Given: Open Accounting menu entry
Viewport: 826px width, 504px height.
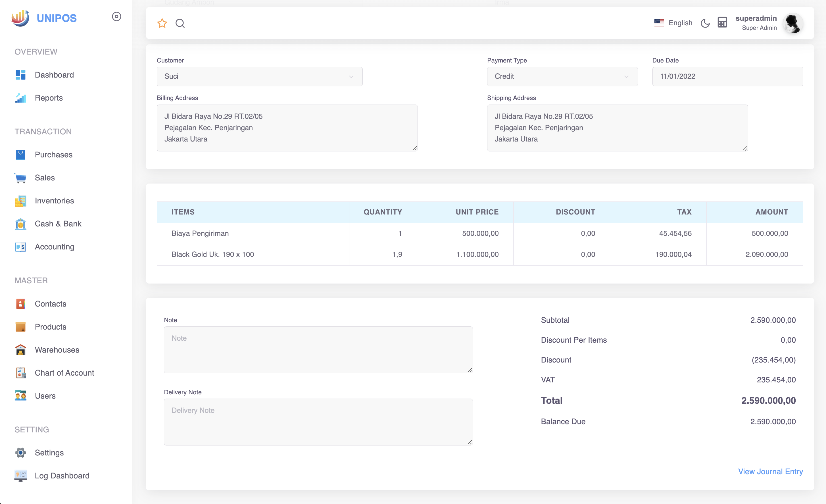Looking at the screenshot, I should 55,247.
